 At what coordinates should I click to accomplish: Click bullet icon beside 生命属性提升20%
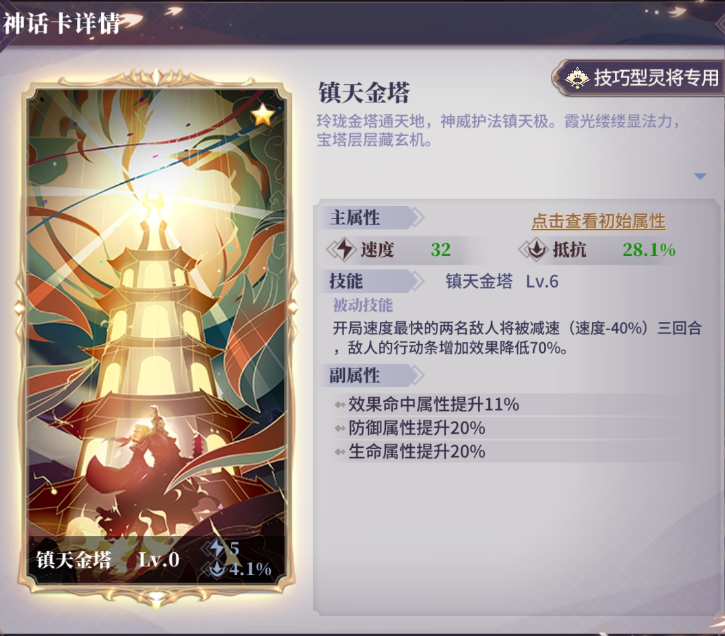pos(340,452)
